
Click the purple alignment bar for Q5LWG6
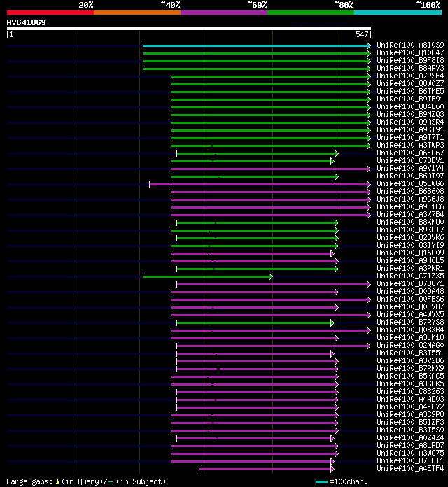[x=258, y=184]
